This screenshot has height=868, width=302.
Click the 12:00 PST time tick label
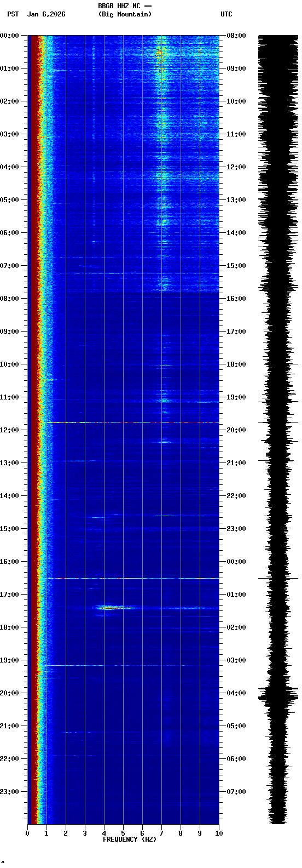[10, 430]
